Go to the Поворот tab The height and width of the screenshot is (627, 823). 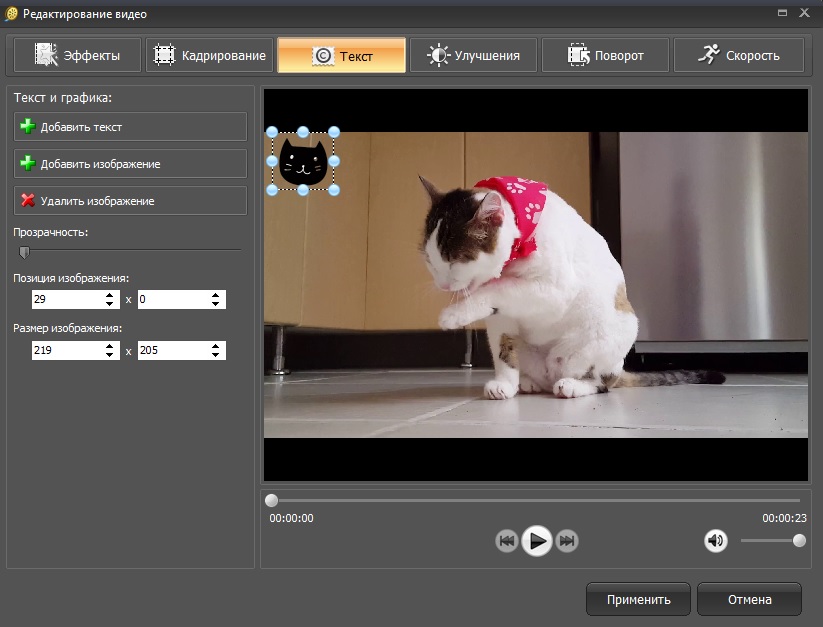point(605,55)
